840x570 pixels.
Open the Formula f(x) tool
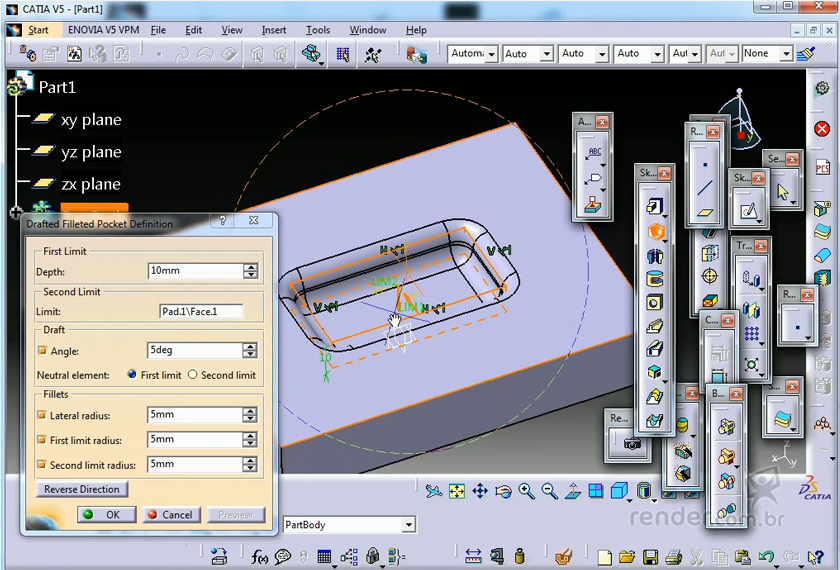click(x=260, y=557)
